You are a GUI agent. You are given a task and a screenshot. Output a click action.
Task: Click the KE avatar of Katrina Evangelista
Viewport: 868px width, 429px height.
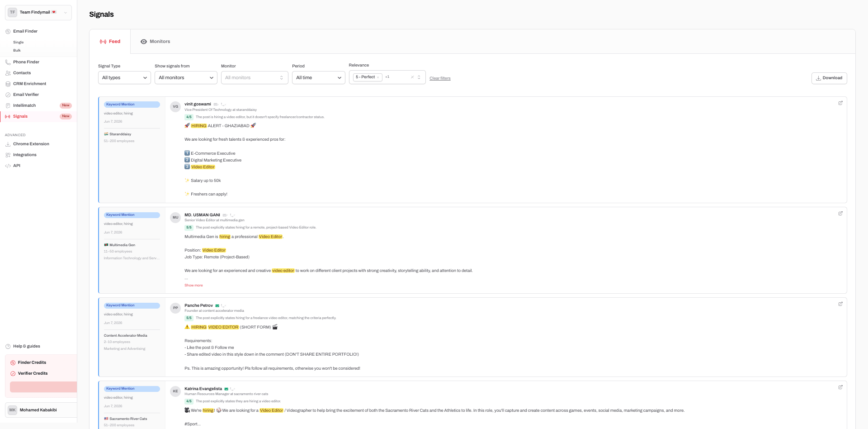[x=175, y=391]
